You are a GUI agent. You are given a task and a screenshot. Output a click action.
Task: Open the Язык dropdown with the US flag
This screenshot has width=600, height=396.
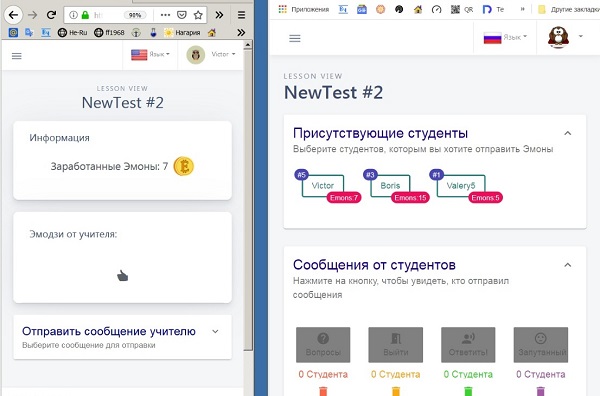tap(150, 55)
